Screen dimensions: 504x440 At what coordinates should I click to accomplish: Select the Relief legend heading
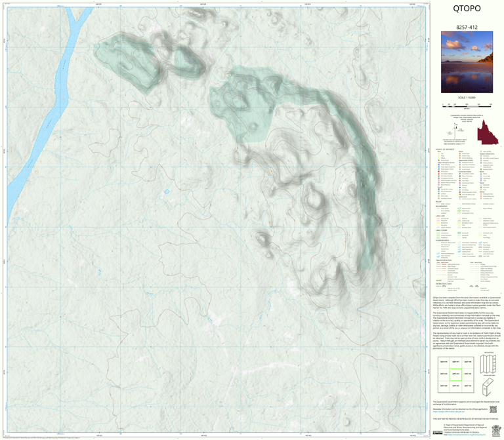pyautogui.click(x=438, y=202)
